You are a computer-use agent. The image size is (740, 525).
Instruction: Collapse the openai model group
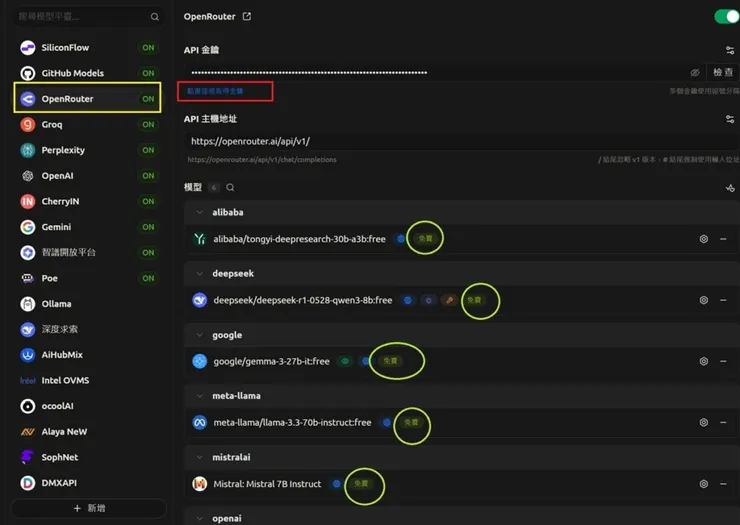tap(200, 518)
